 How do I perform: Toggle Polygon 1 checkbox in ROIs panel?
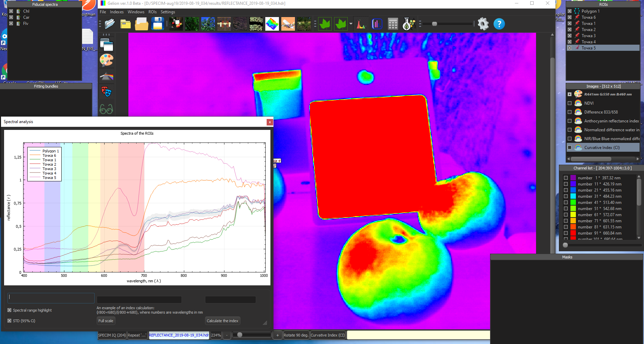click(569, 11)
